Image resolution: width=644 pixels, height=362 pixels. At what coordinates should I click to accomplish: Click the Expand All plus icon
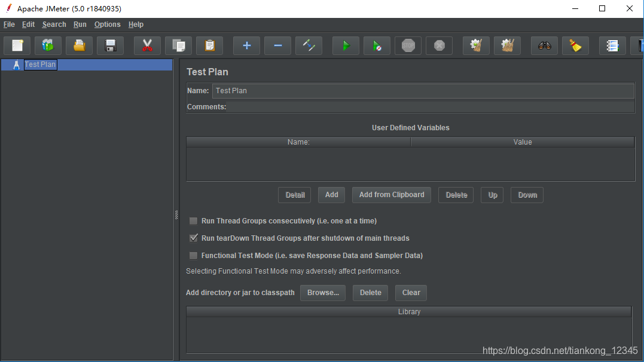point(246,45)
